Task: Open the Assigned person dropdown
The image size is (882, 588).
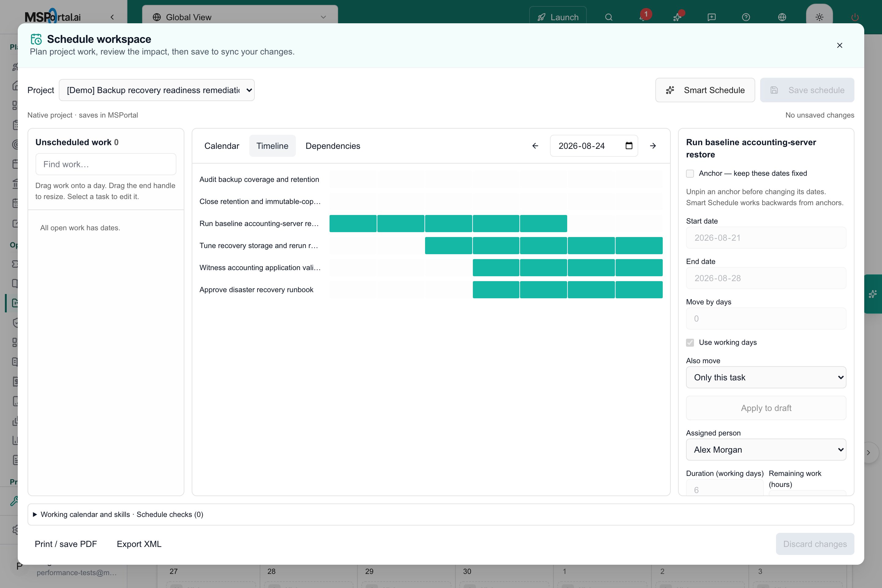Action: [x=766, y=450]
